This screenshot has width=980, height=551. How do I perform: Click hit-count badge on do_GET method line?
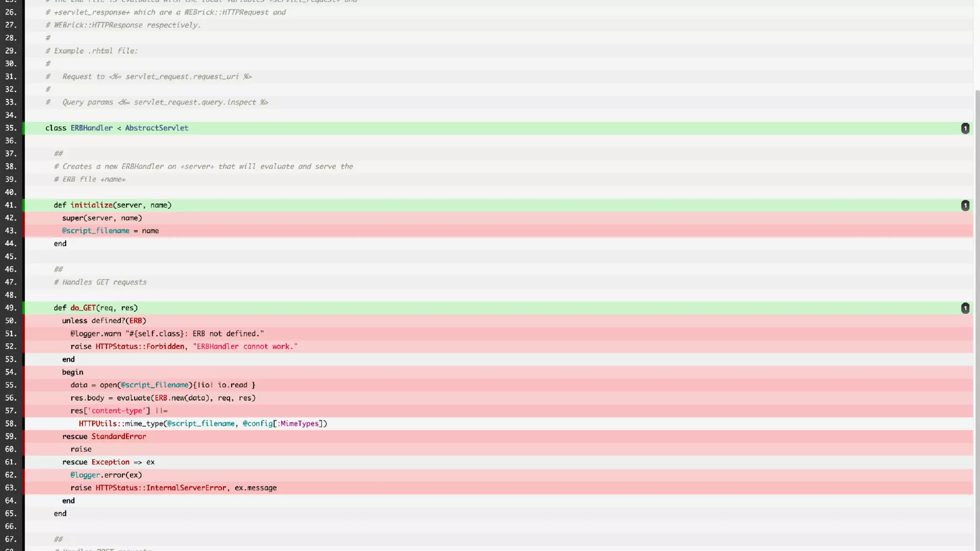click(965, 308)
